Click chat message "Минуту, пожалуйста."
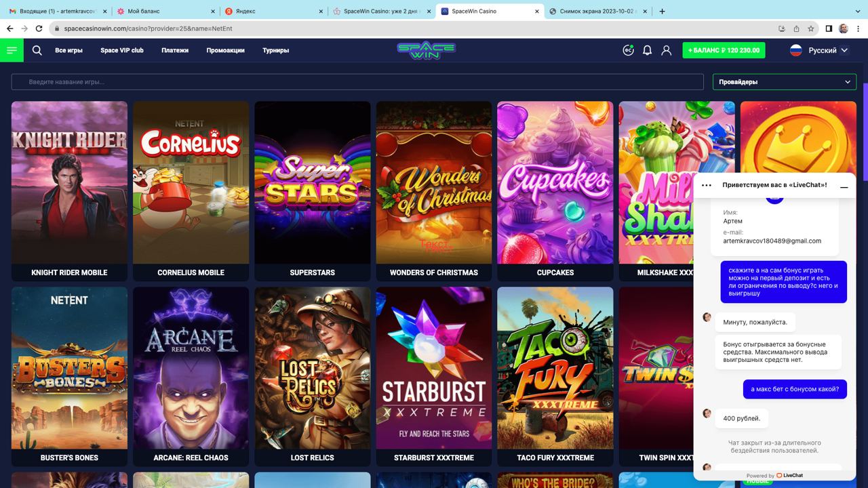The image size is (868, 488). (x=755, y=322)
